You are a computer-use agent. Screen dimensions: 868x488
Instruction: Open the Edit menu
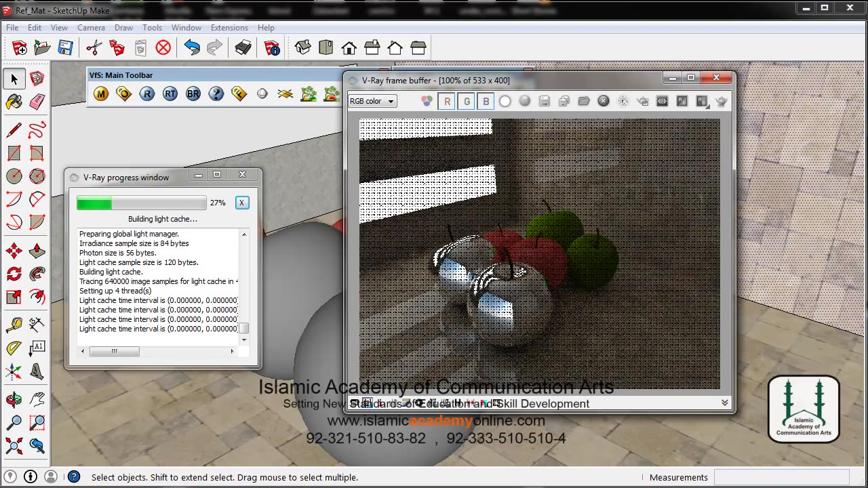tap(35, 28)
